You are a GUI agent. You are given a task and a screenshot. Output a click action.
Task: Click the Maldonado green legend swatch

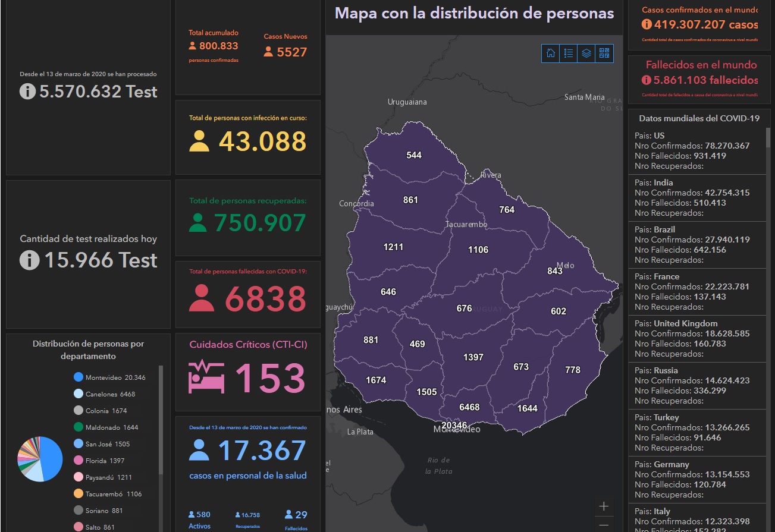[78, 427]
